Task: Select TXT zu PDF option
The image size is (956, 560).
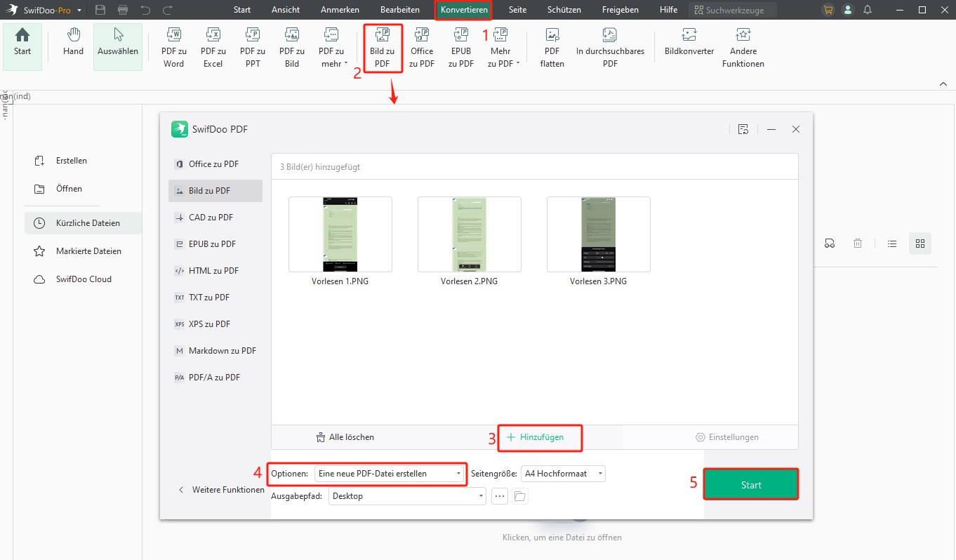Action: click(x=215, y=298)
